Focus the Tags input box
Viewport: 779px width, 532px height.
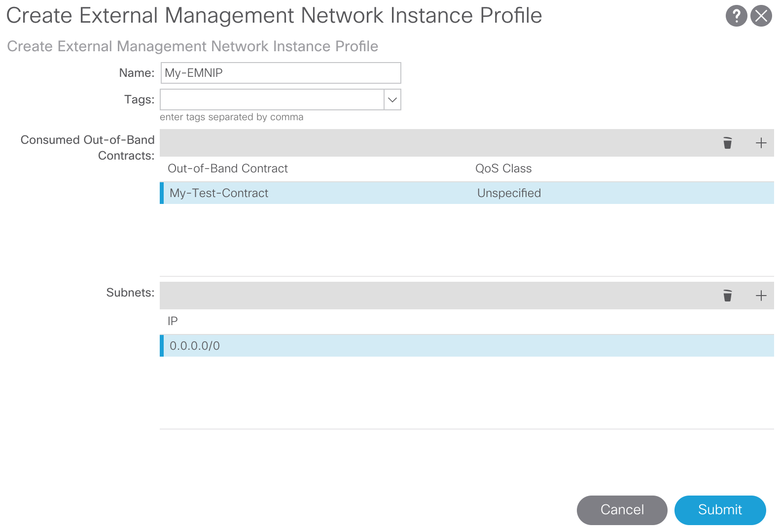(x=272, y=100)
